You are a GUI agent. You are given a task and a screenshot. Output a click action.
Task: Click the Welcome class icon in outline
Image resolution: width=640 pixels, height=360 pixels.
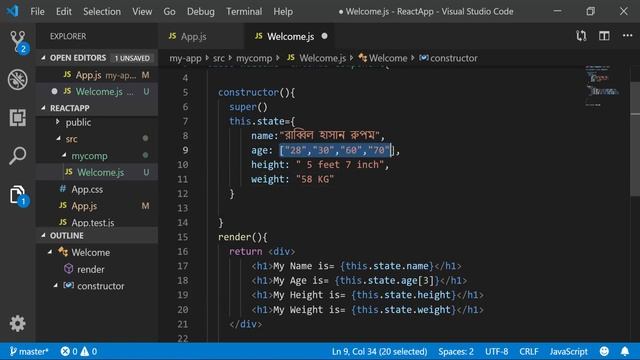pos(63,252)
